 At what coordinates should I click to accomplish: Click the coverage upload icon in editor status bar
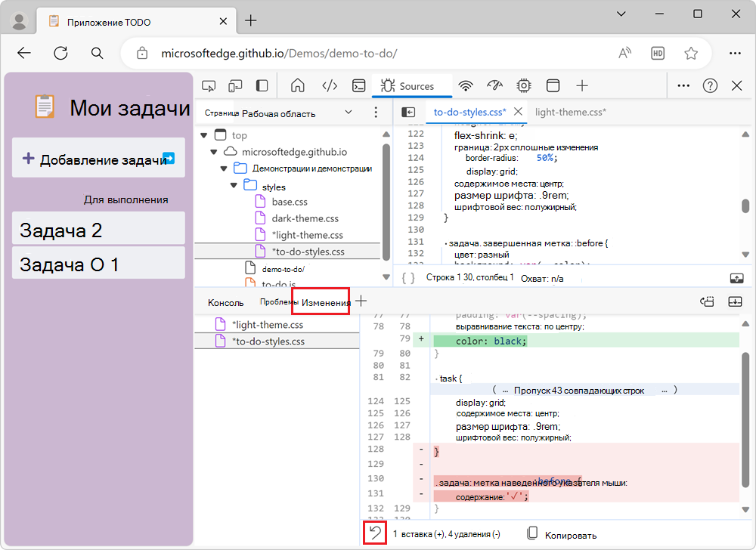tap(736, 278)
